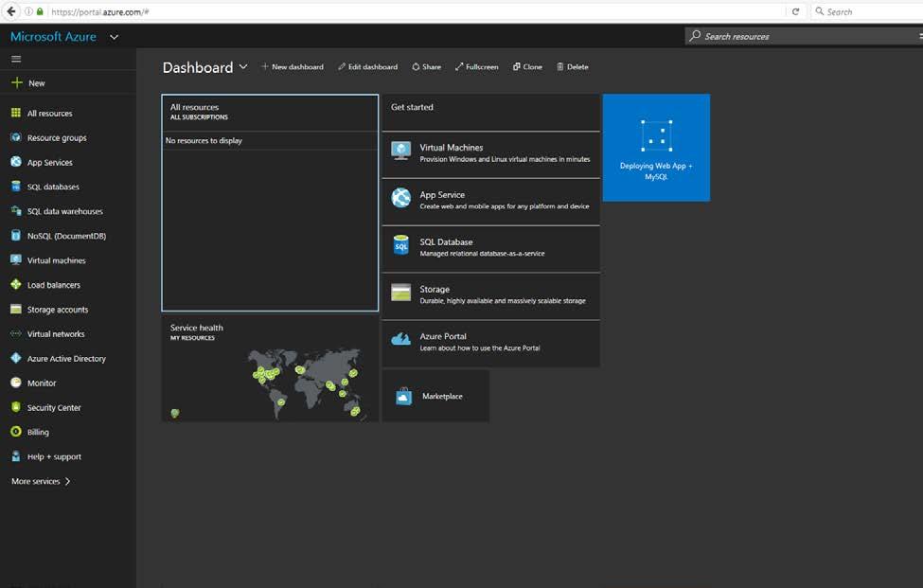Click App Service icon in Get started
The height and width of the screenshot is (588, 923).
pyautogui.click(x=400, y=198)
